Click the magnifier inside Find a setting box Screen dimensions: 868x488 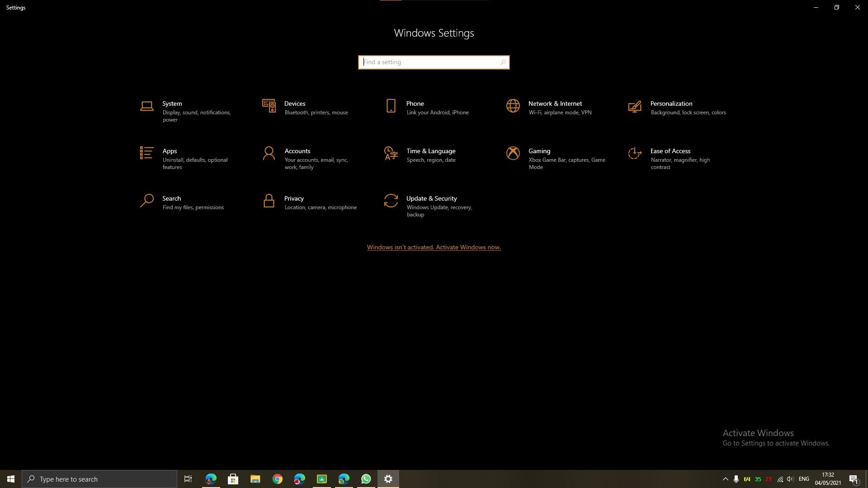tap(503, 62)
